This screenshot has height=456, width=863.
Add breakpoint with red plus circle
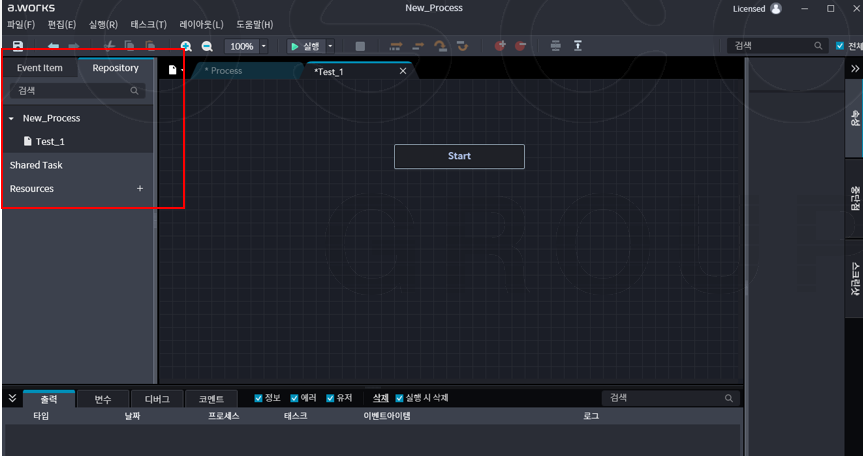500,46
